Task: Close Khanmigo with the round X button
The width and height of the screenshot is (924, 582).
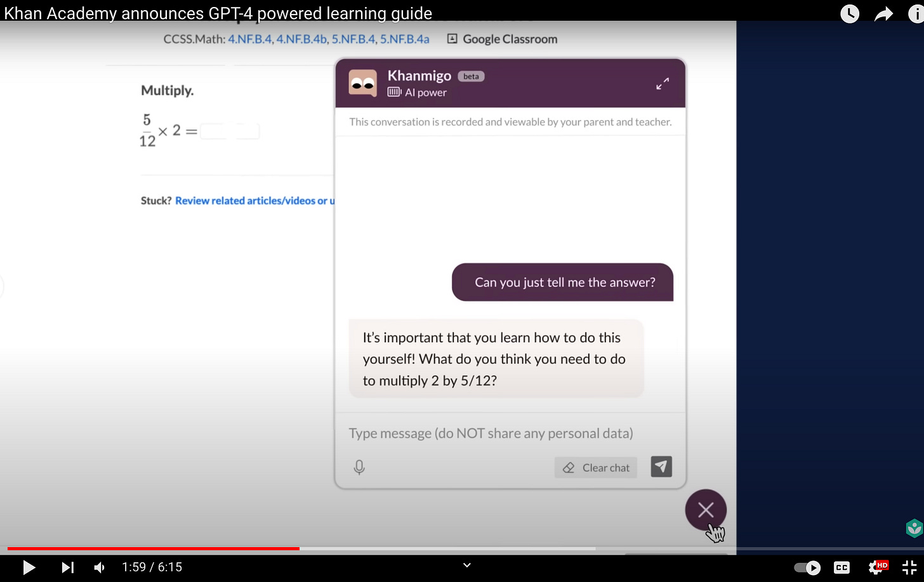Action: click(x=706, y=510)
